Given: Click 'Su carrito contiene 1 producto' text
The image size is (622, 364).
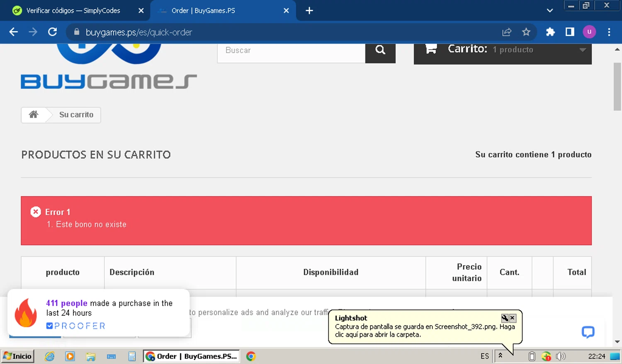Looking at the screenshot, I should pos(533,154).
